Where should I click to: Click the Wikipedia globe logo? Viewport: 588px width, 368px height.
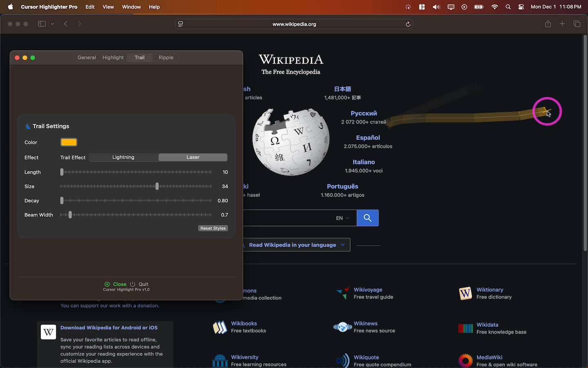tap(291, 142)
